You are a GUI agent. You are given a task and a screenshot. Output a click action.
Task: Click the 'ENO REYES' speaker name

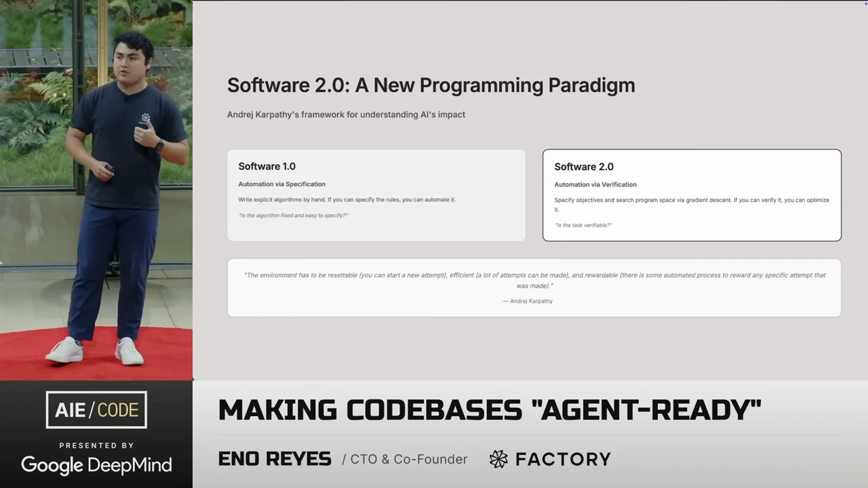click(x=275, y=459)
